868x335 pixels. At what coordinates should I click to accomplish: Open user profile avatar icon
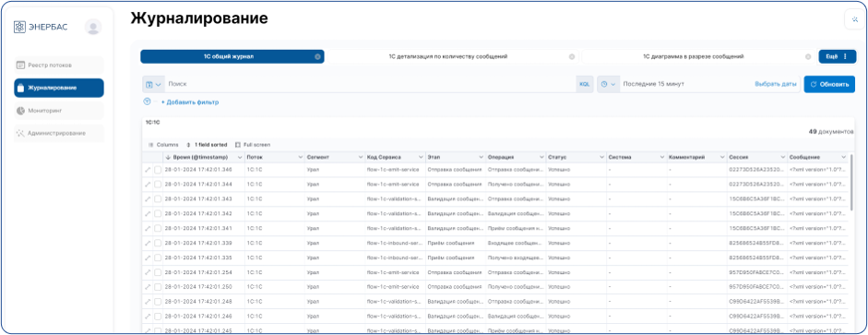(93, 27)
